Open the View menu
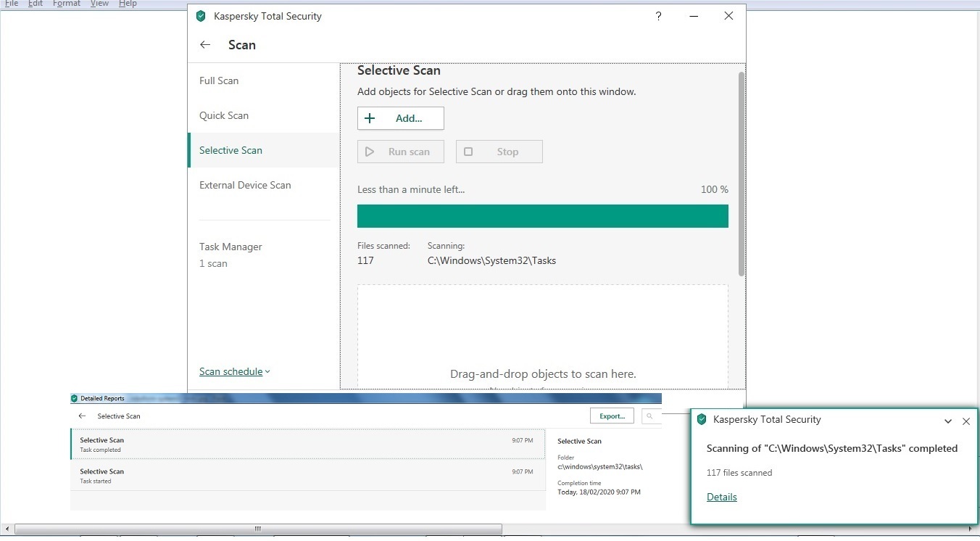This screenshot has width=980, height=541. [x=99, y=4]
